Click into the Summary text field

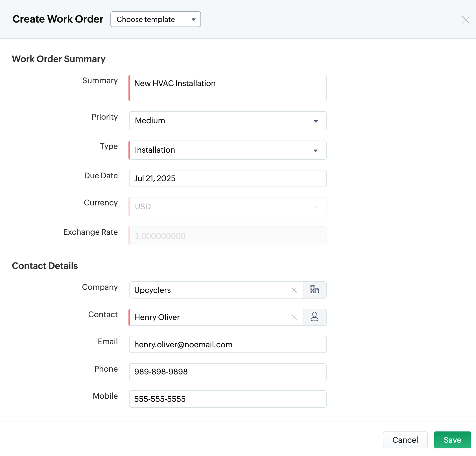(228, 88)
